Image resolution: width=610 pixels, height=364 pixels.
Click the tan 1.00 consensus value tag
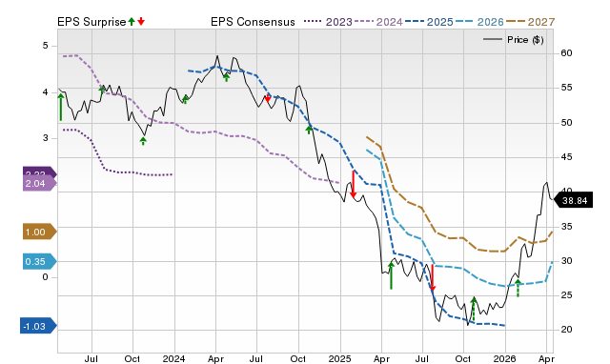(39, 232)
